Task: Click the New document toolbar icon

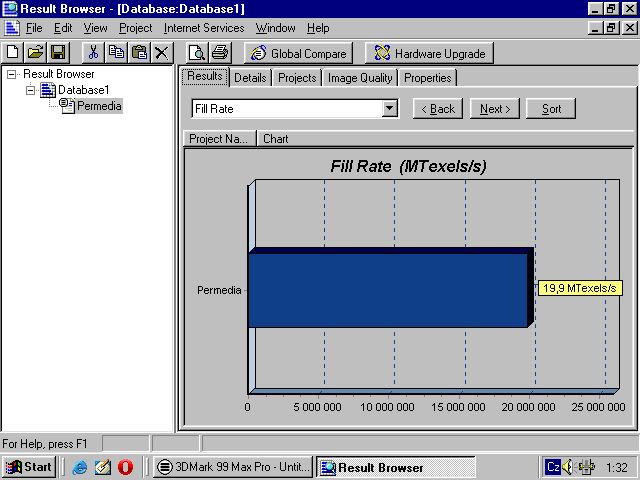Action: pos(13,52)
